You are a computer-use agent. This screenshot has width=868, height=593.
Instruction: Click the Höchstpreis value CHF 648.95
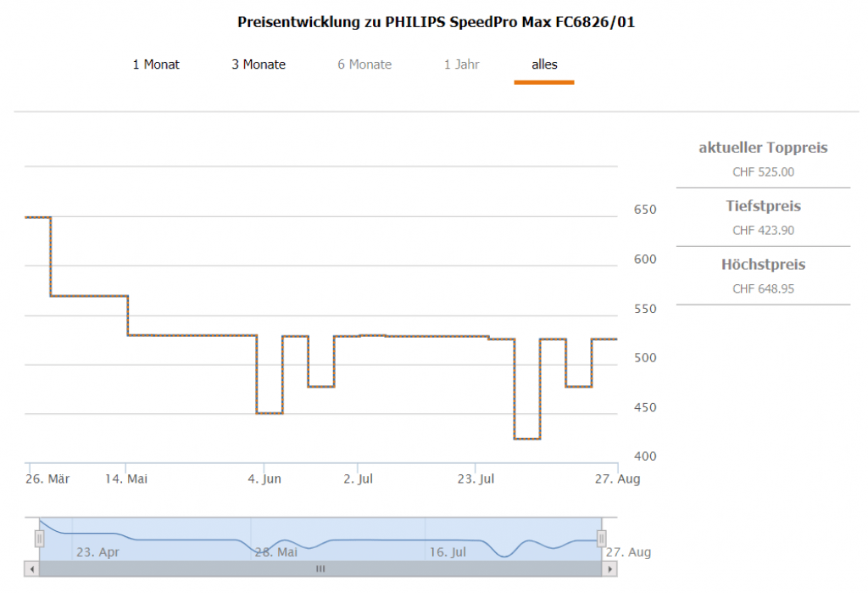[763, 288]
